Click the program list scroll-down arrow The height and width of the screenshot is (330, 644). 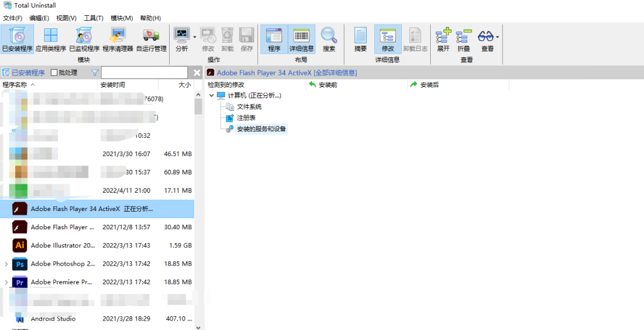pyautogui.click(x=198, y=327)
